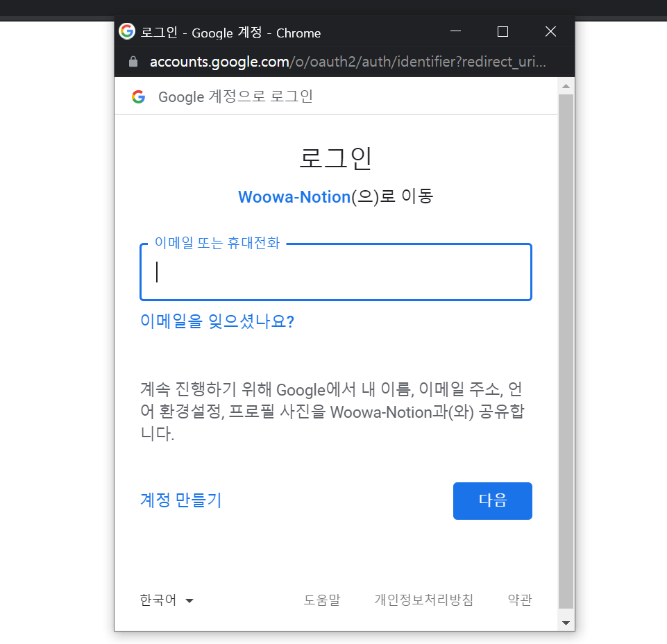This screenshot has height=644, width=667.
Task: Click the consent paragraph starting with '계속 진행하기 위해'
Action: click(x=332, y=412)
